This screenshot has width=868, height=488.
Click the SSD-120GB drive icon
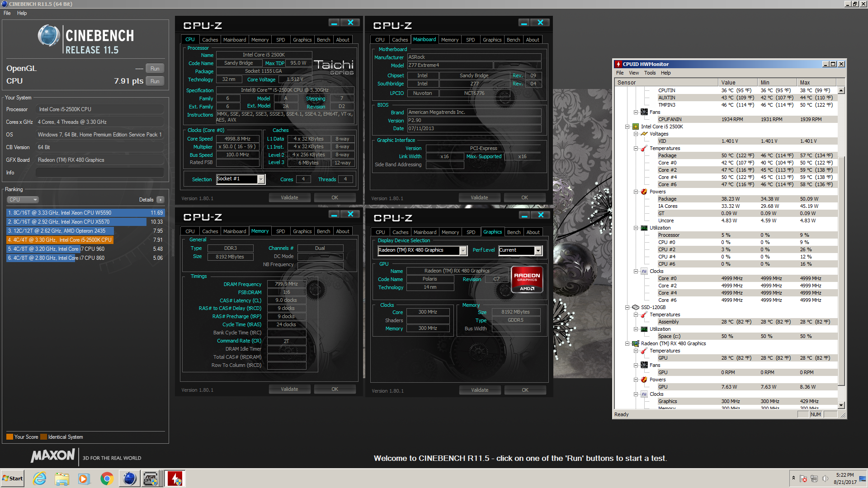[x=635, y=307]
